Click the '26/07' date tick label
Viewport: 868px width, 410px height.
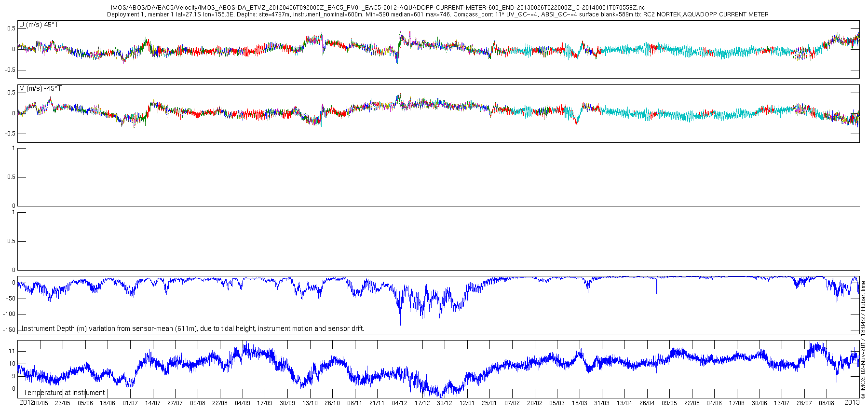click(804, 403)
